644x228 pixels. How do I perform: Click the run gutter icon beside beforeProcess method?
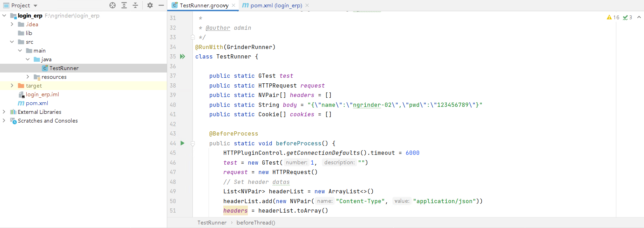pos(182,143)
